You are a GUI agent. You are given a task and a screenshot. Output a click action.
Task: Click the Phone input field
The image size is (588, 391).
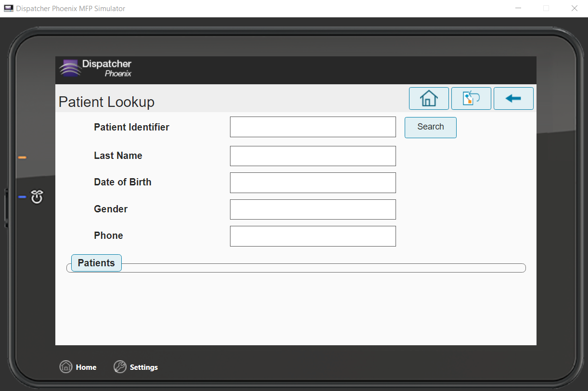coord(313,236)
